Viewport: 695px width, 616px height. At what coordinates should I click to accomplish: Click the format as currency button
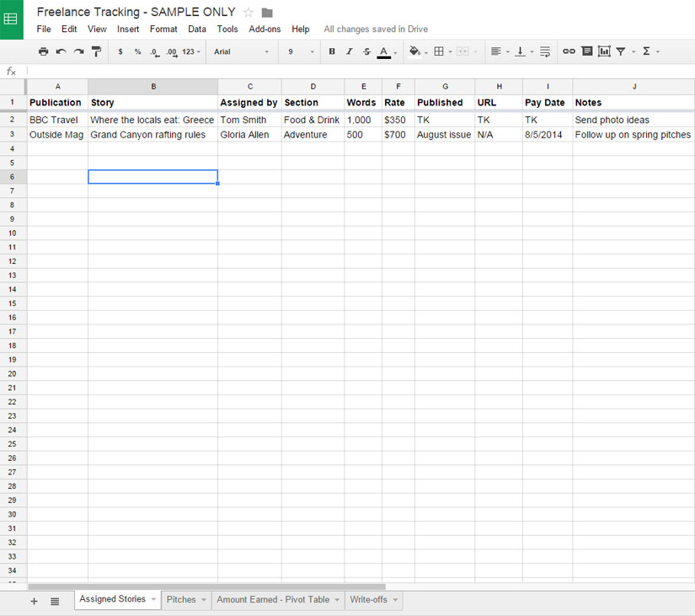[120, 51]
